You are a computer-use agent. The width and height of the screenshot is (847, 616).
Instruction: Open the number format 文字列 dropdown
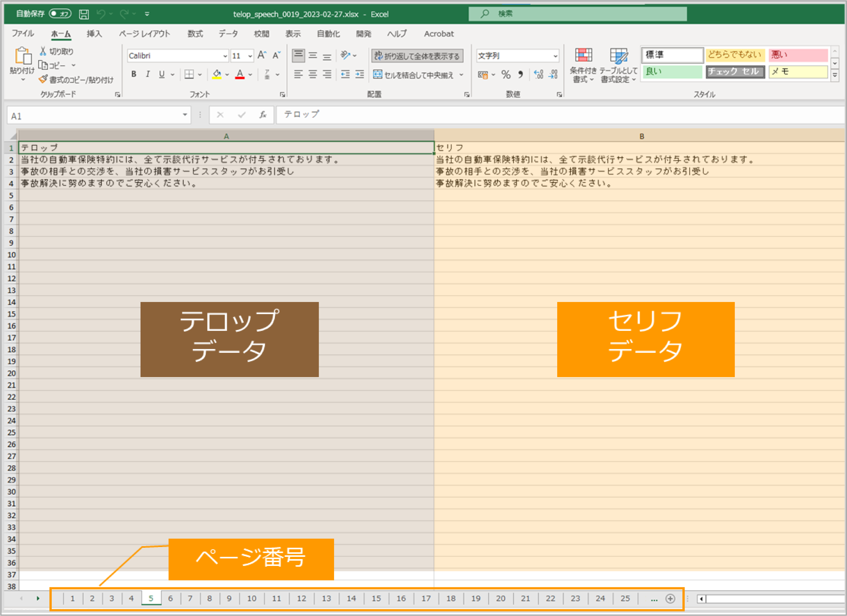[555, 56]
